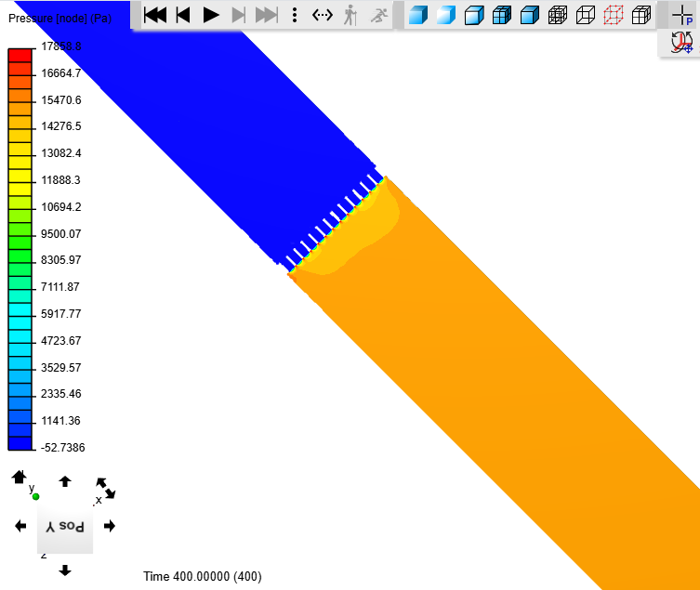
Task: Click the legend value 3529.57
Action: coord(61,367)
